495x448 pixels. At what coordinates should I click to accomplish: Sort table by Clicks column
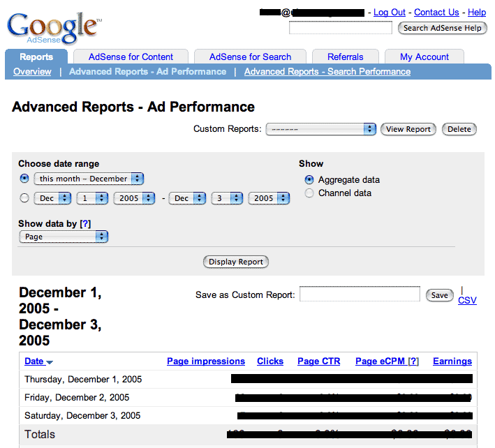pos(270,361)
